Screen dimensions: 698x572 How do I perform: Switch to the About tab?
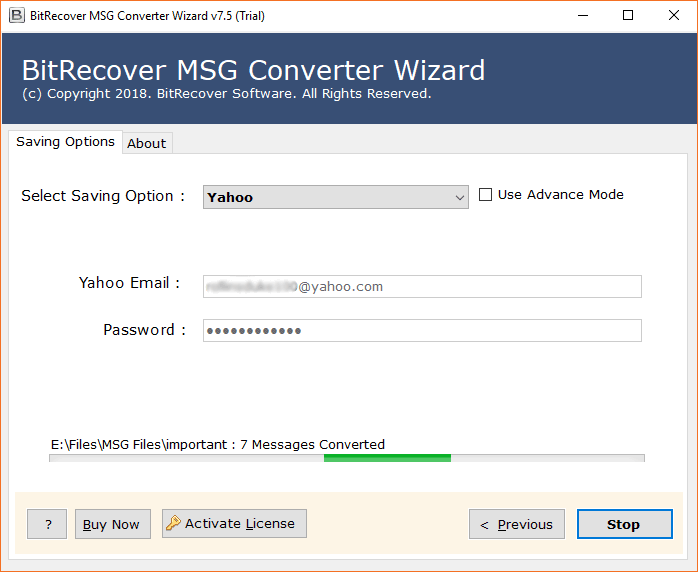coord(147,143)
